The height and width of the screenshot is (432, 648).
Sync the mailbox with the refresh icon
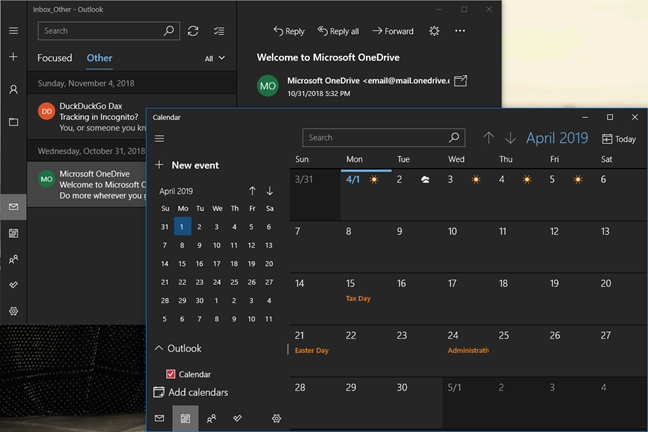(193, 31)
